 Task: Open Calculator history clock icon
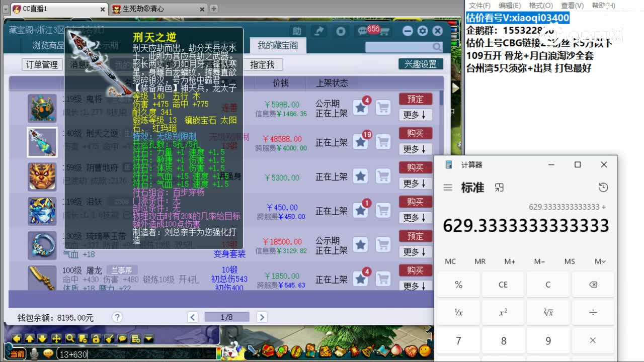click(x=603, y=188)
